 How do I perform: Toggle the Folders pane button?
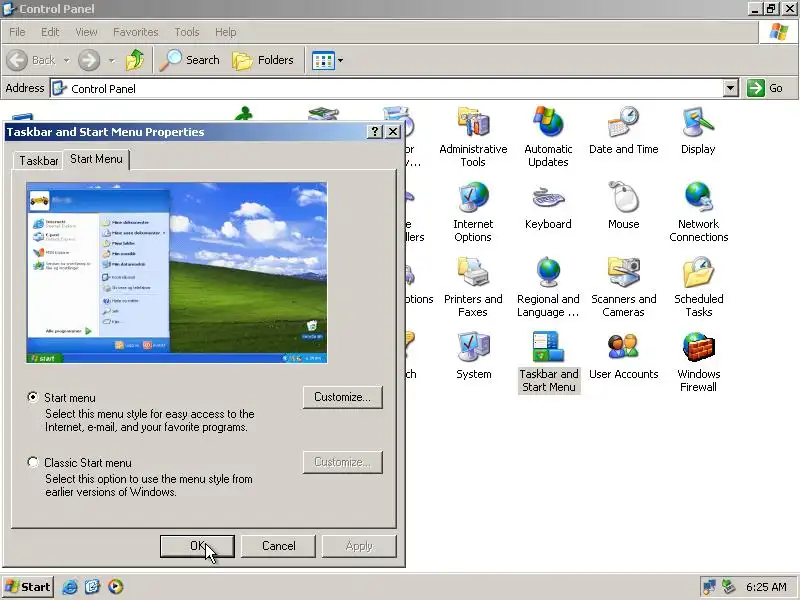[x=263, y=60]
